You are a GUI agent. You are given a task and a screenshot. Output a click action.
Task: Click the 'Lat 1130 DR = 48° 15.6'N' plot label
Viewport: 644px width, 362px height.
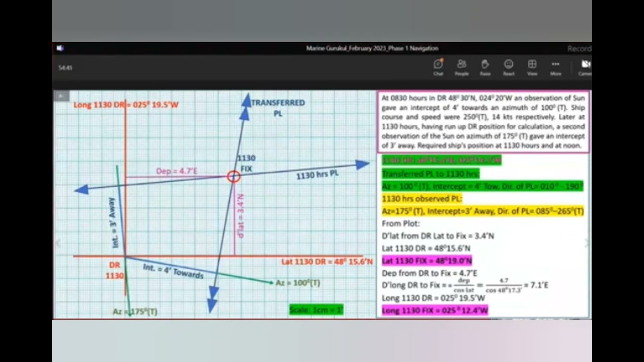tap(327, 261)
